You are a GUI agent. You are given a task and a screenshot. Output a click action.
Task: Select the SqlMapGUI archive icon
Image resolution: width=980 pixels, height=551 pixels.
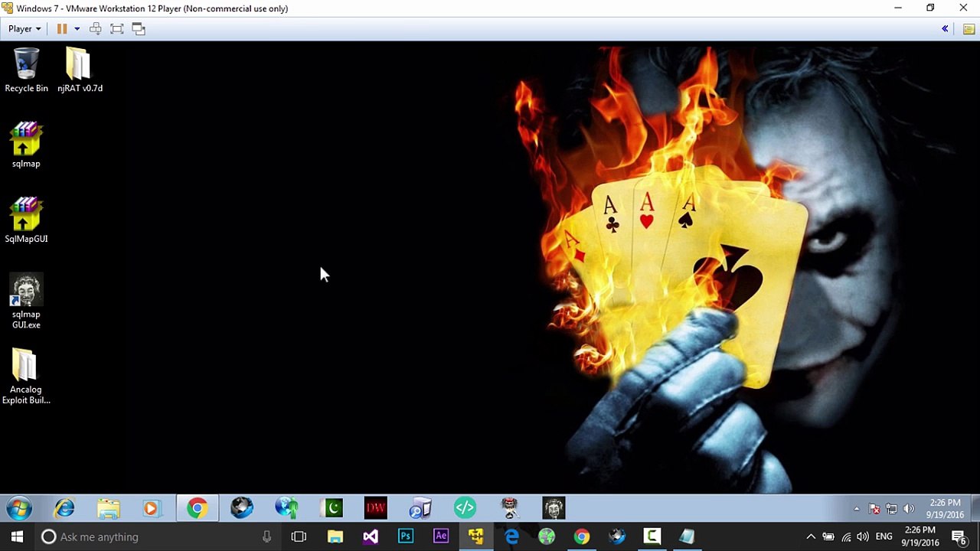coord(26,220)
